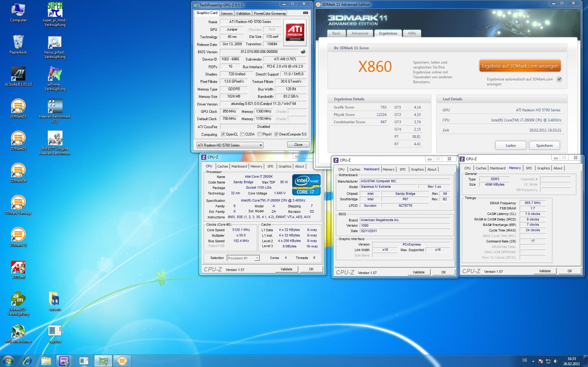Viewport: 588px width, 367px height.
Task: Toggle the DirectCompute 5.0 checkbox
Action: [x=276, y=134]
